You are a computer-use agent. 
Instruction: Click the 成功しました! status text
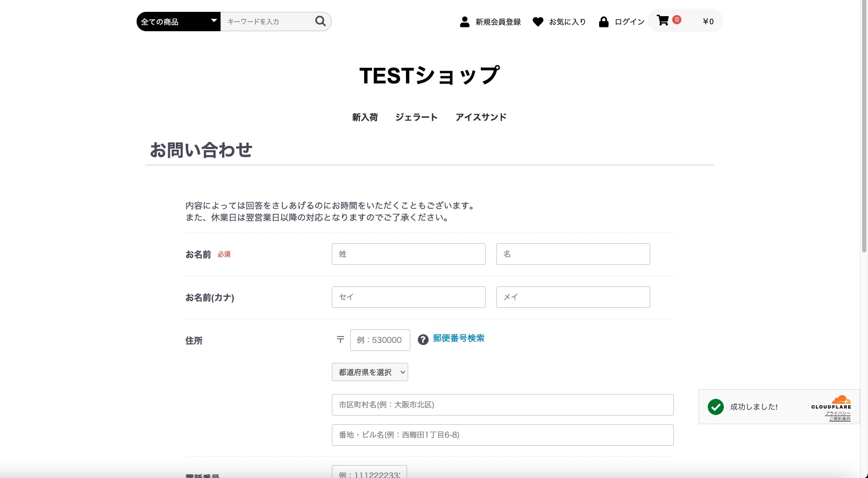(x=754, y=407)
